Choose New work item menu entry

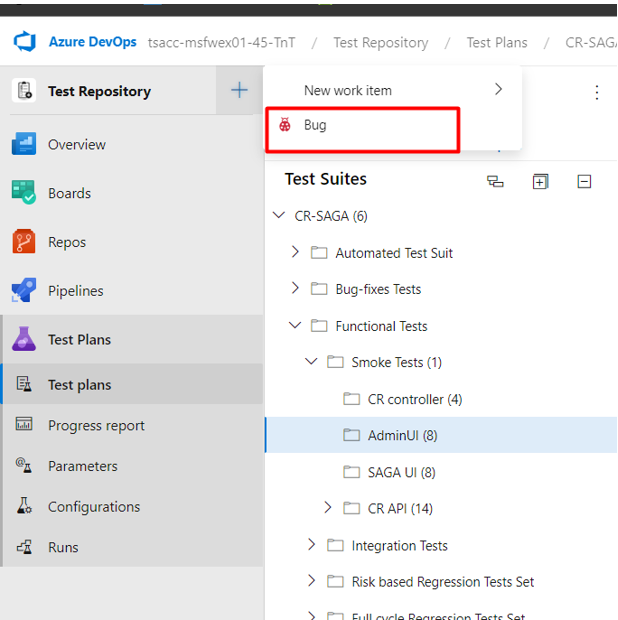point(393,90)
